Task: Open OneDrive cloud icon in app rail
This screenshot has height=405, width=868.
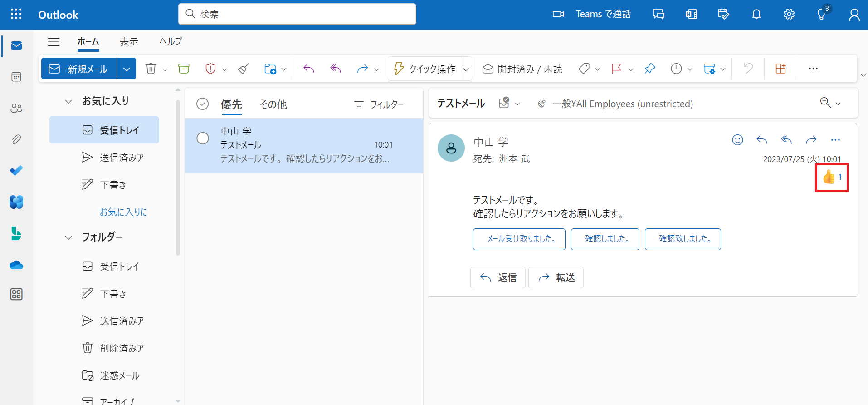Action: [16, 265]
